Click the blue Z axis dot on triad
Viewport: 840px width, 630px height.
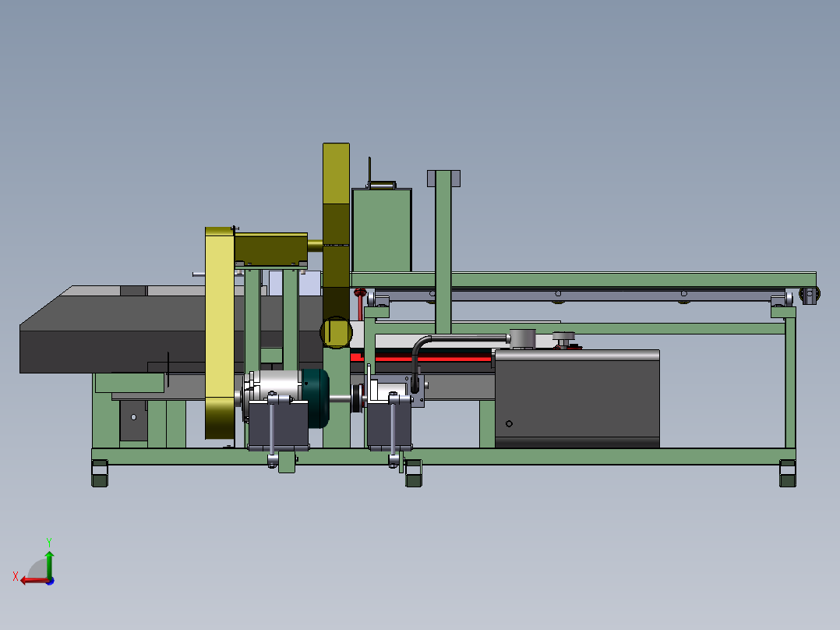(x=50, y=581)
